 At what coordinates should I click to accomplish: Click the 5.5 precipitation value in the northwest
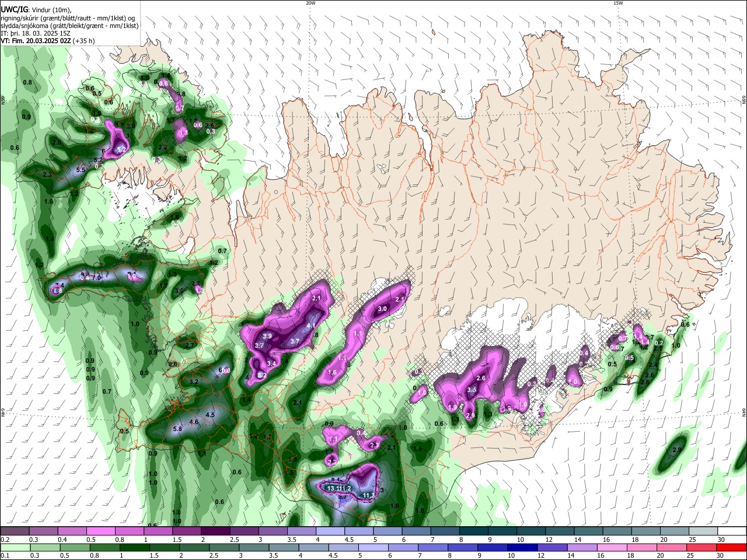[x=81, y=170]
